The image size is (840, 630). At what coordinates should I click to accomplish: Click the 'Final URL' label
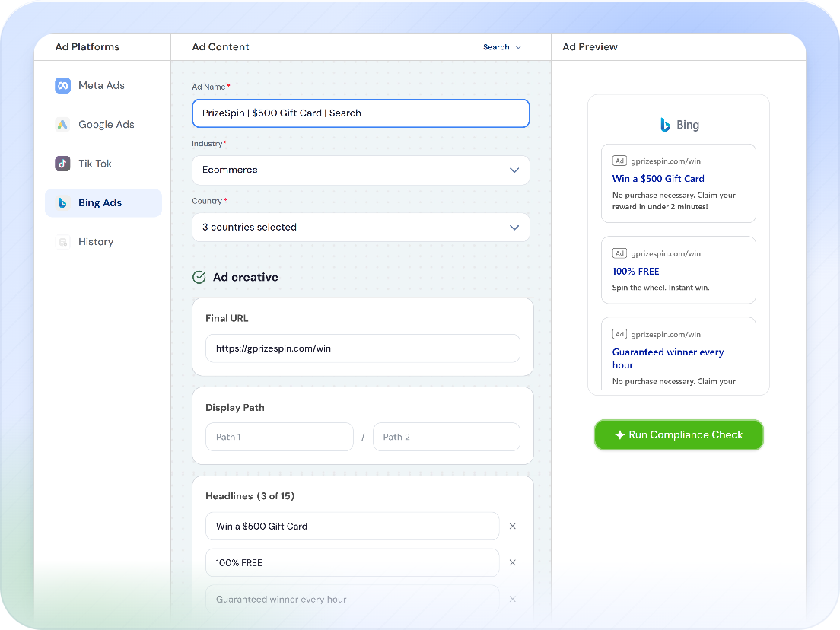227,318
